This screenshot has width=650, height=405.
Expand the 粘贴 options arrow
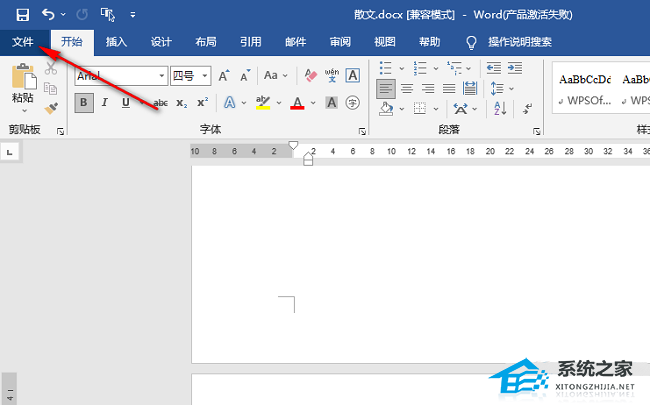(x=24, y=111)
